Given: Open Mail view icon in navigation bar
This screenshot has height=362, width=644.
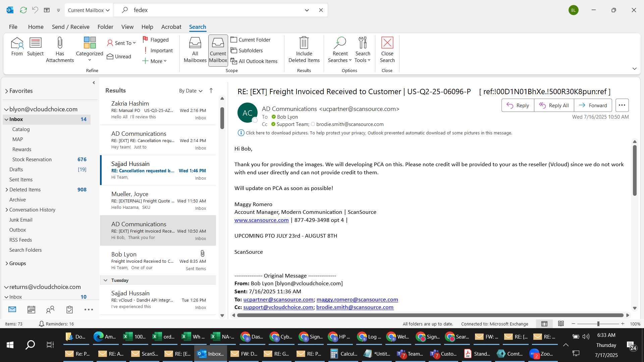Looking at the screenshot, I should coord(12,309).
